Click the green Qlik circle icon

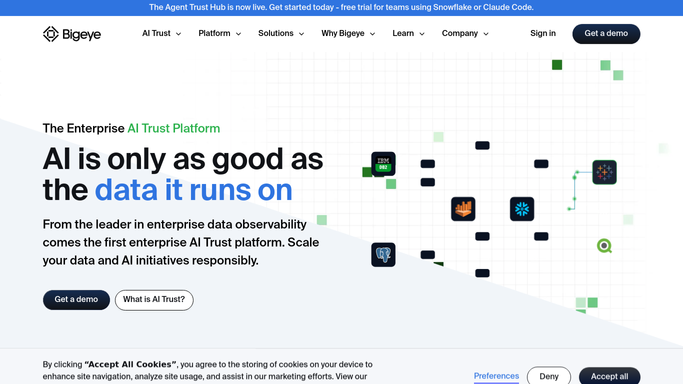pos(604,246)
